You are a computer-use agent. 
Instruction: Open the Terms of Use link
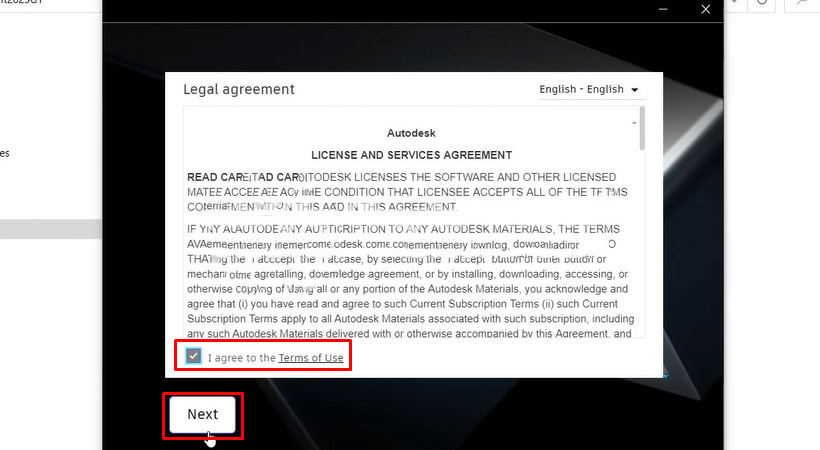pos(311,358)
